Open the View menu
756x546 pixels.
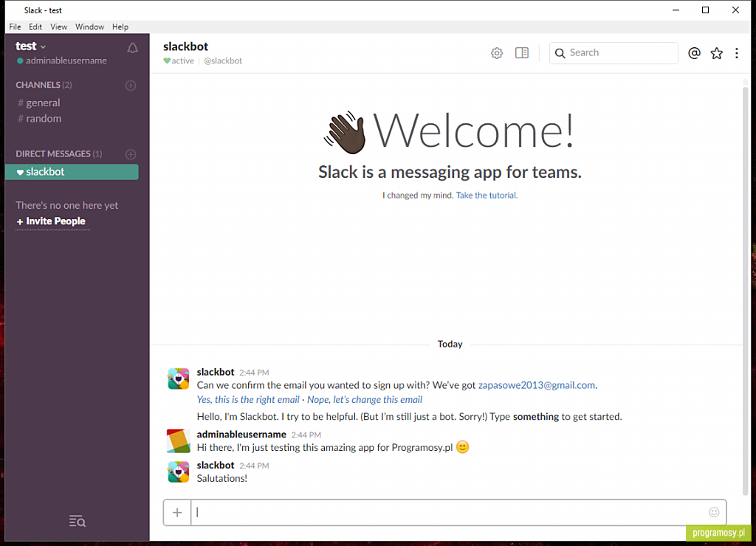59,27
